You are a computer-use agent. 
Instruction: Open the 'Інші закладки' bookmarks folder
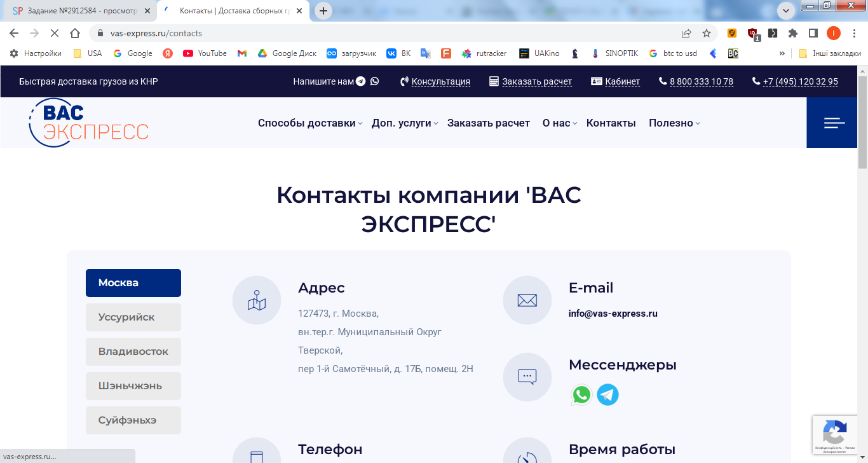830,53
